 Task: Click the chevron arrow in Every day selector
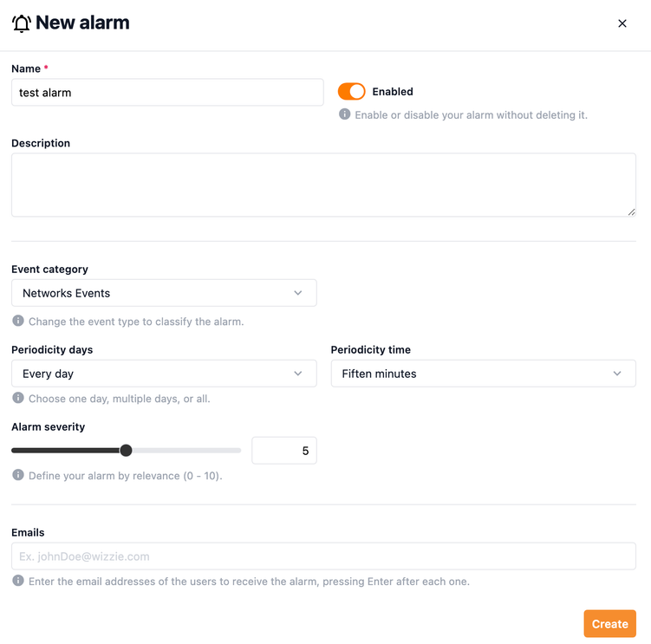coord(298,374)
